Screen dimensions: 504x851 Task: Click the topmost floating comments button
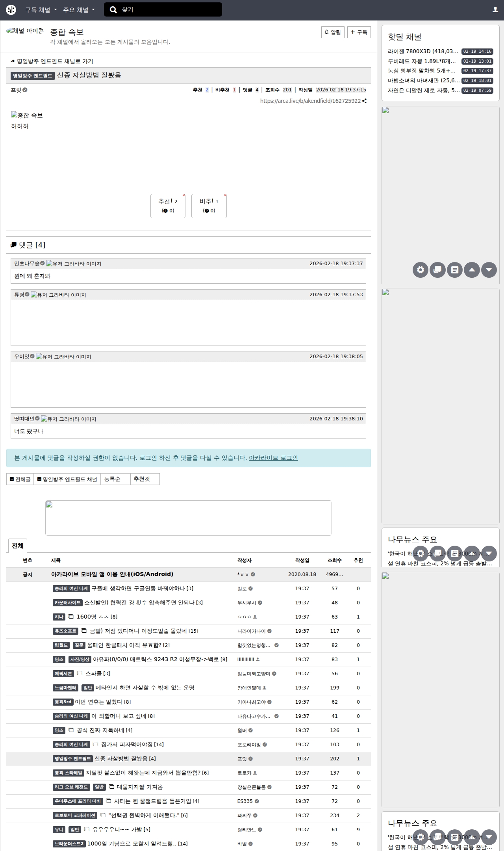(437, 270)
